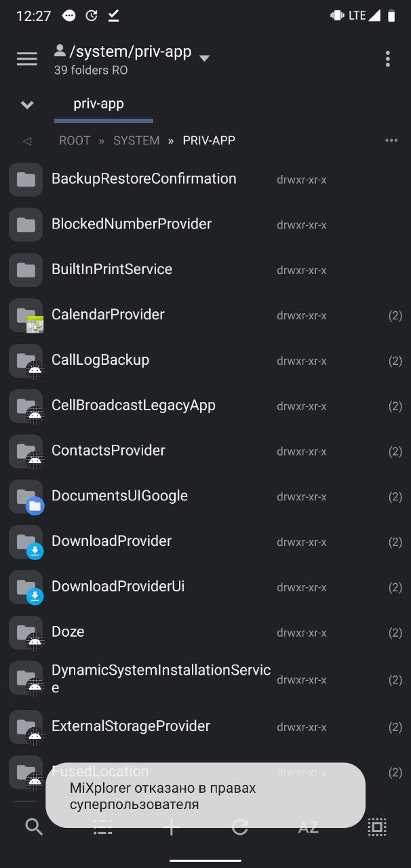Open the CallLogBackup folder

206,361
